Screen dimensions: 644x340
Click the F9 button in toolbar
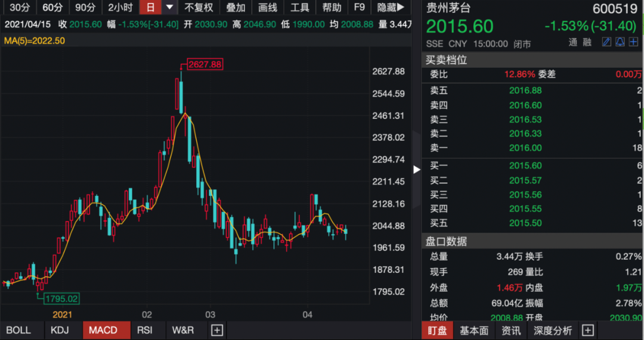pyautogui.click(x=360, y=7)
